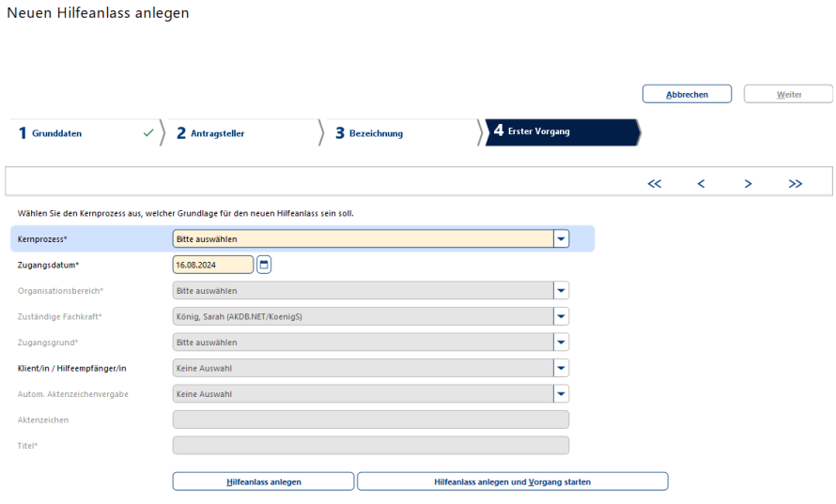Open the Organisationsbereich dropdown arrow
This screenshot has width=836, height=504.
[561, 291]
